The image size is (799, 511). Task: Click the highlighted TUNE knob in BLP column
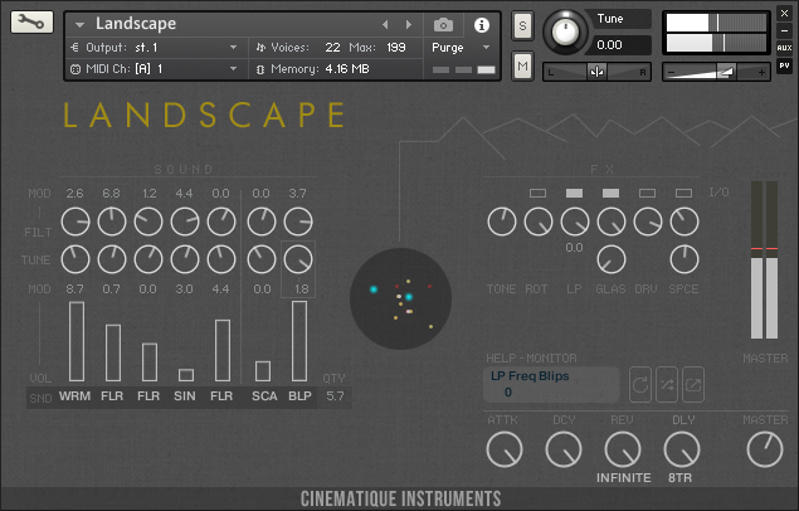click(298, 259)
